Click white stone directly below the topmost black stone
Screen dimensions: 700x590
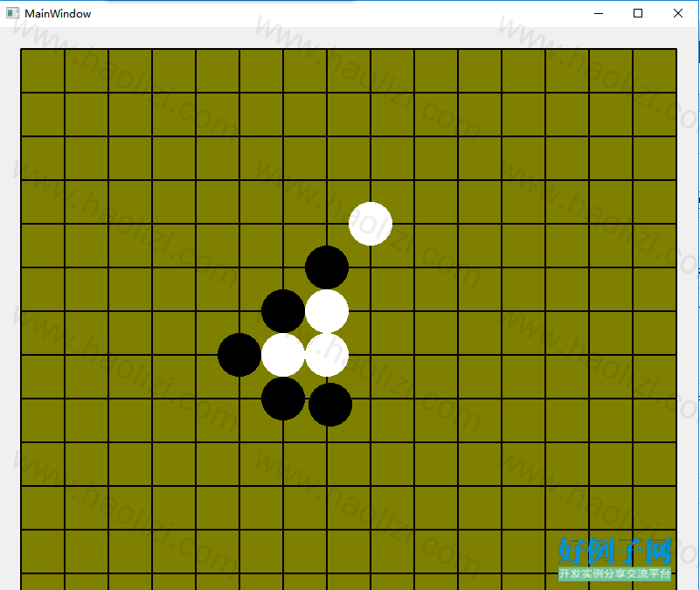(x=327, y=311)
